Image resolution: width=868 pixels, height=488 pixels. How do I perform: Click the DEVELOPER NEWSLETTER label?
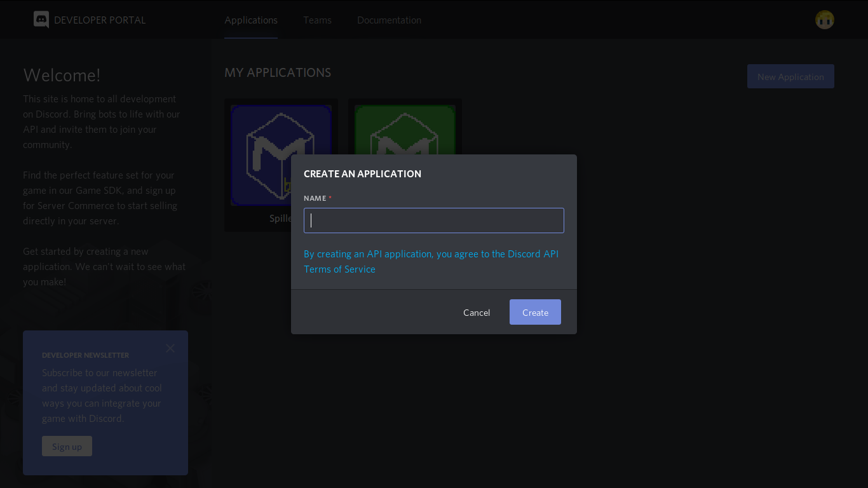point(85,355)
